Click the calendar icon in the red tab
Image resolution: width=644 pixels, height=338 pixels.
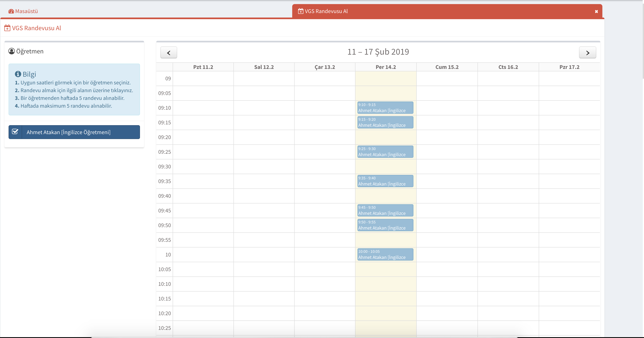tap(301, 11)
